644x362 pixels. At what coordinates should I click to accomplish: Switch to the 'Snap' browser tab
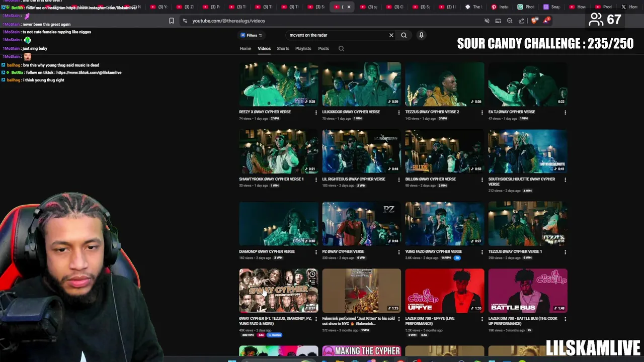[551, 7]
